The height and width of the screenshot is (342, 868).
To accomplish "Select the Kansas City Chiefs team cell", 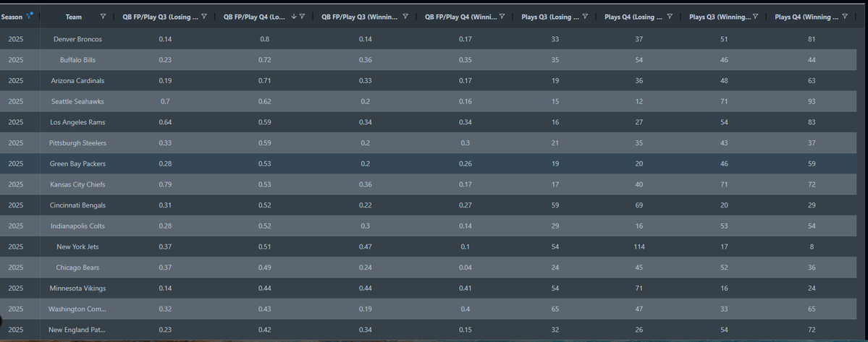I will pos(77,184).
